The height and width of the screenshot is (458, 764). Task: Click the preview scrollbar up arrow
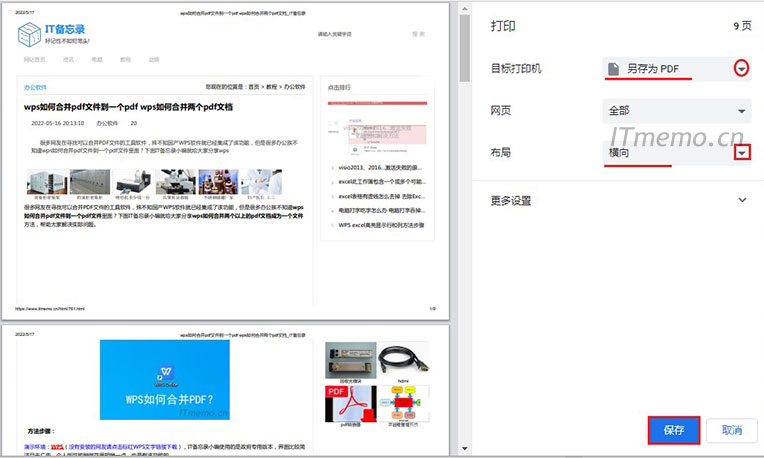click(x=464, y=8)
